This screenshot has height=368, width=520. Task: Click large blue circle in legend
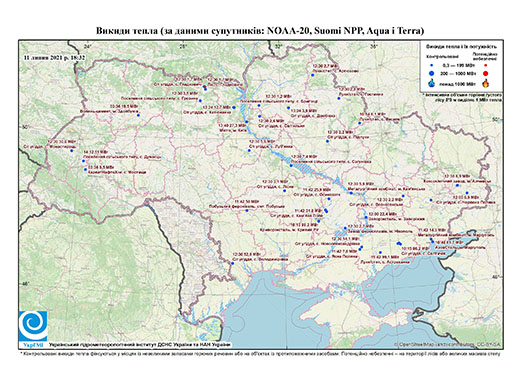point(431,73)
